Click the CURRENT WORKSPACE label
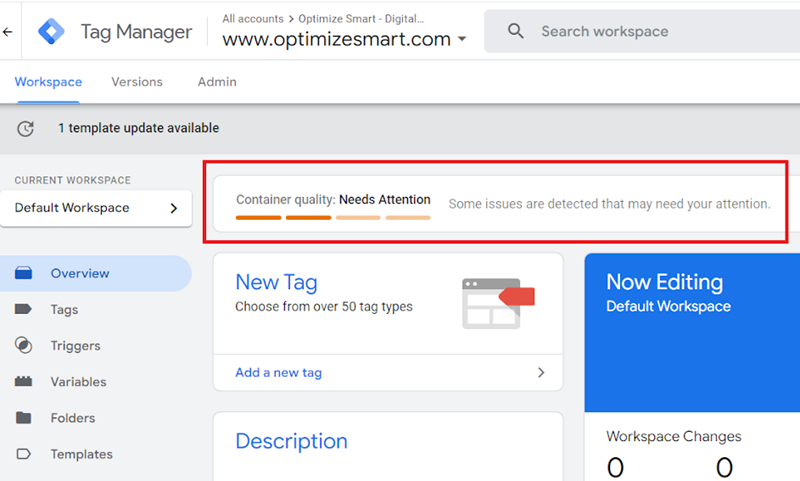The width and height of the screenshot is (800, 481). click(72, 180)
